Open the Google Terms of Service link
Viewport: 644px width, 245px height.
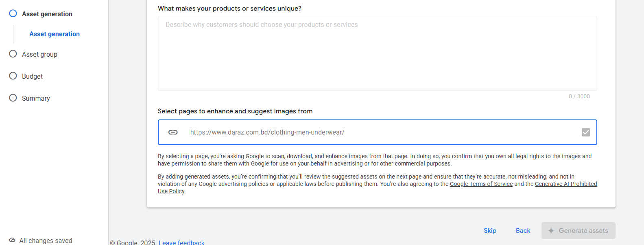[481, 184]
